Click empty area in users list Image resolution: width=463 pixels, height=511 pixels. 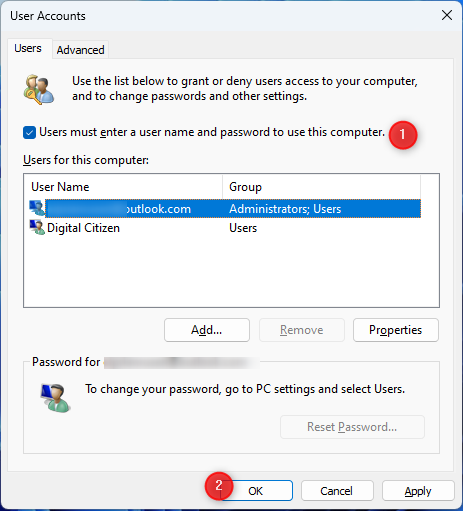pos(231,272)
